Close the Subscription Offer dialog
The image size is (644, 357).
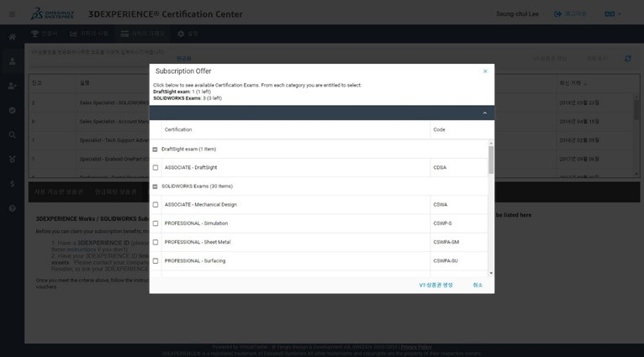coord(485,71)
